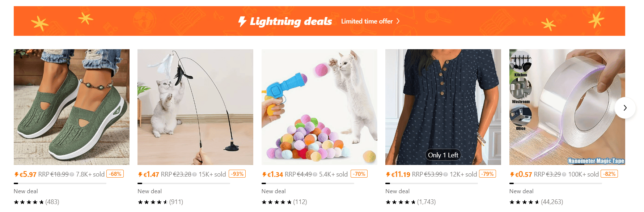Click the info icon beside dress RRP €53.99
This screenshot has height=212, width=644.
coord(445,174)
